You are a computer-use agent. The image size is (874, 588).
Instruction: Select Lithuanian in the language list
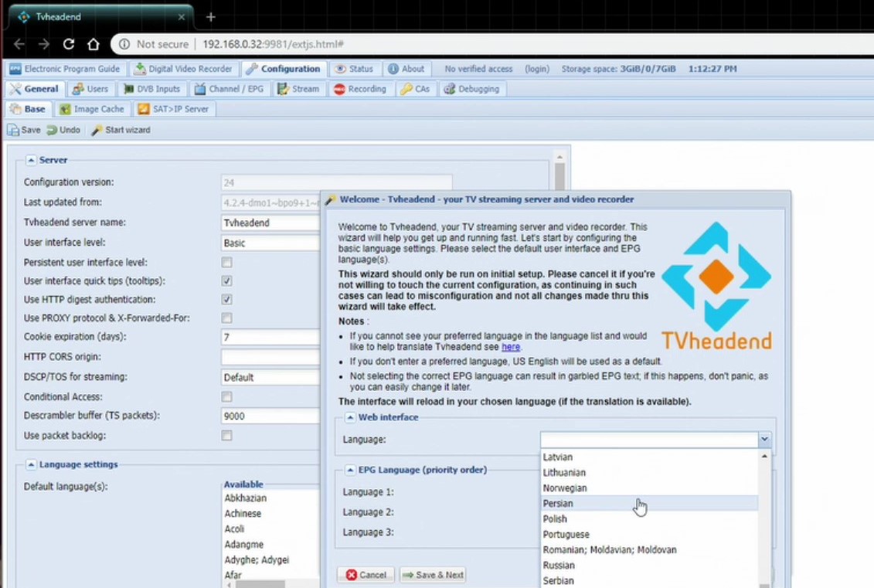pyautogui.click(x=649, y=473)
